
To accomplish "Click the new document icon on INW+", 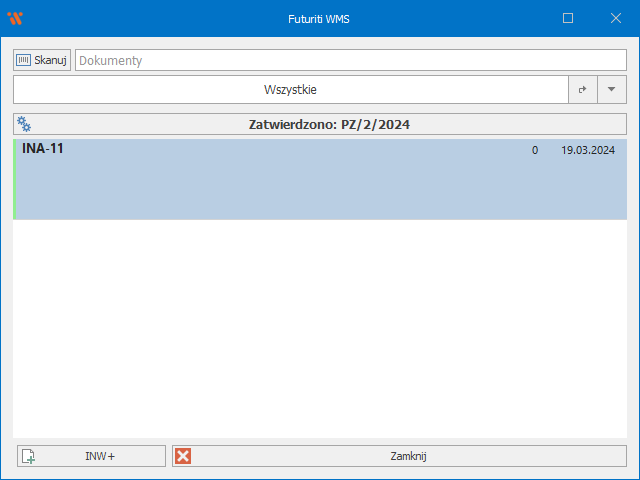I will pyautogui.click(x=29, y=456).
